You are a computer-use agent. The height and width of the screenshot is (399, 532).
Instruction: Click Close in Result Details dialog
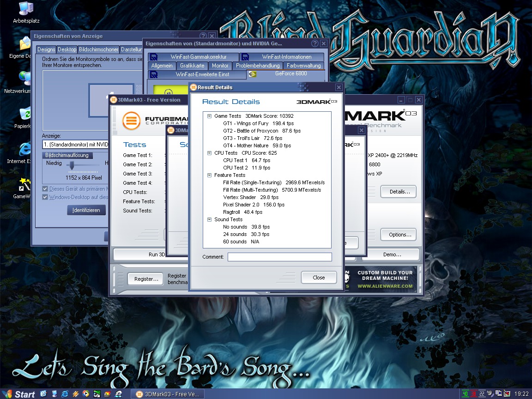319,278
